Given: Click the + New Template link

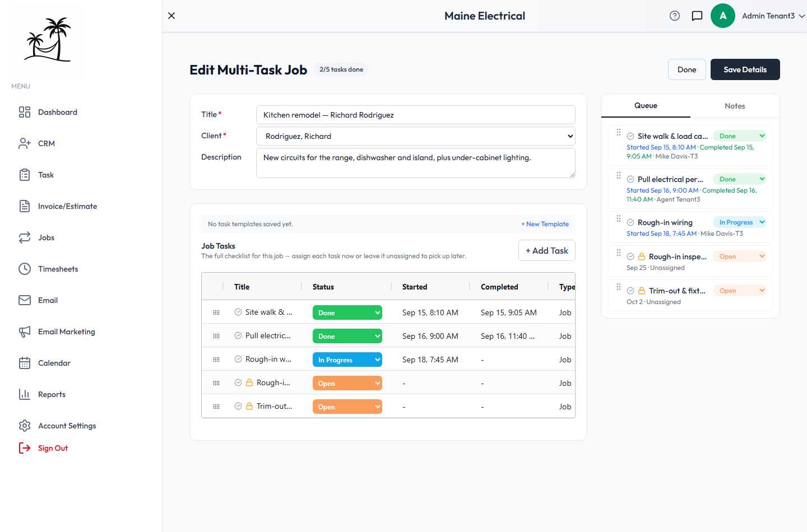Looking at the screenshot, I should (545, 224).
